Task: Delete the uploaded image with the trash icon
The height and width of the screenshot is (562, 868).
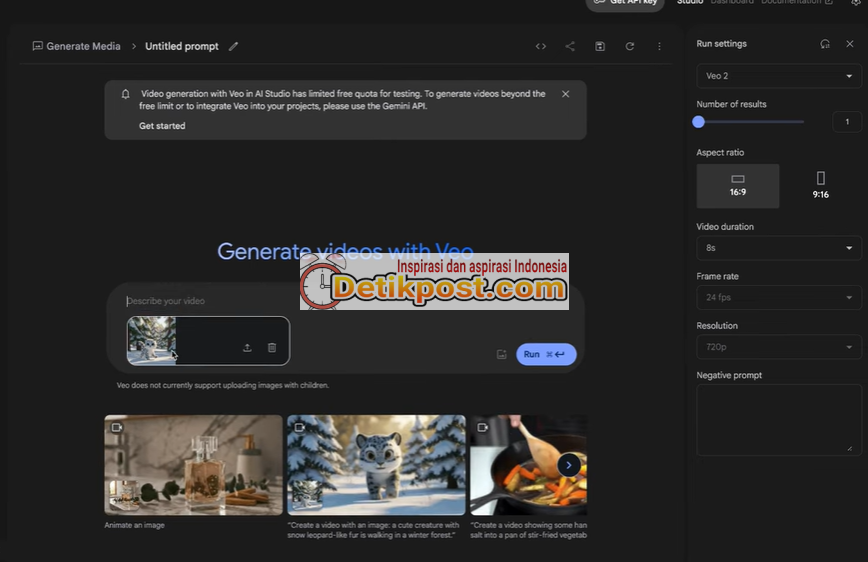Action: pyautogui.click(x=272, y=348)
